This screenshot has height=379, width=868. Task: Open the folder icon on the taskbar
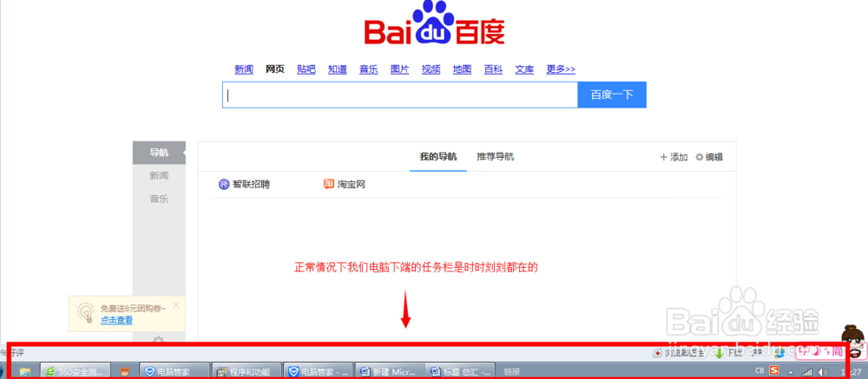click(25, 372)
